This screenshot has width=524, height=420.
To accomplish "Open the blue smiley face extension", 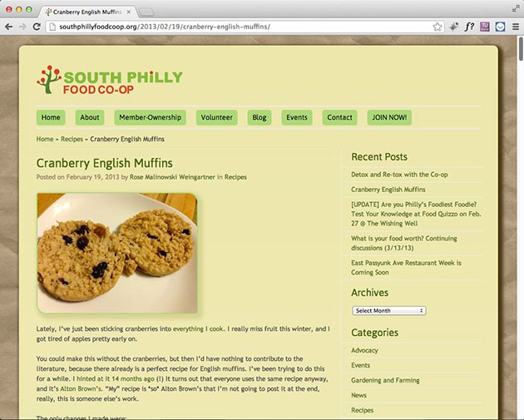I will click(x=500, y=27).
